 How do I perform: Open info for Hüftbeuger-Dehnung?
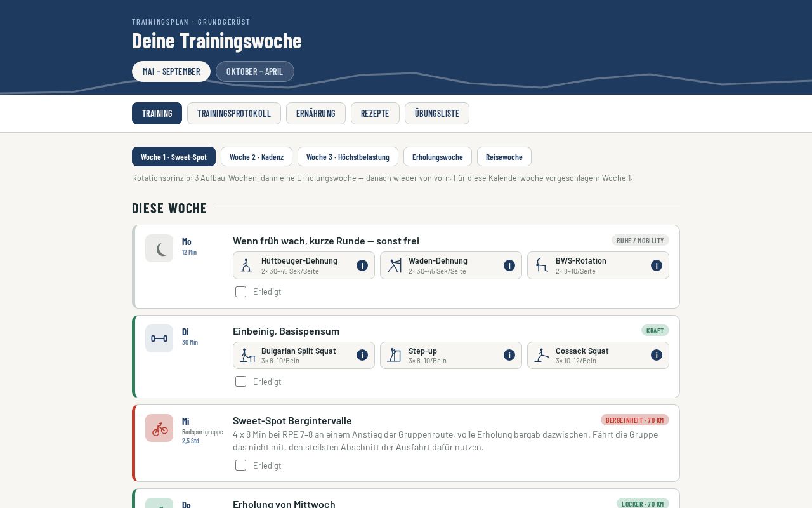tap(362, 265)
